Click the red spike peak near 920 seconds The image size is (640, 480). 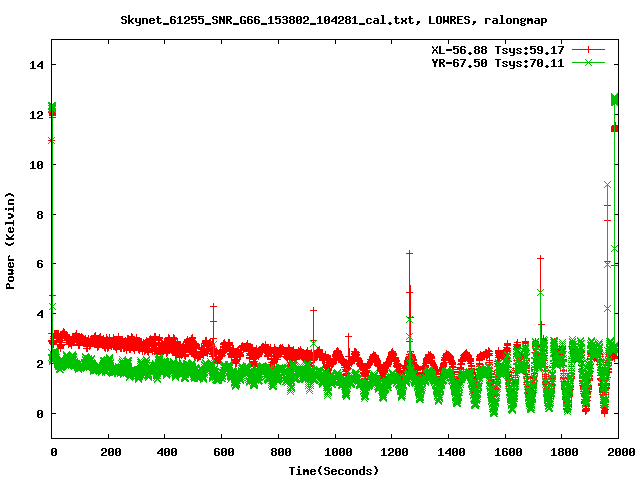click(x=313, y=310)
